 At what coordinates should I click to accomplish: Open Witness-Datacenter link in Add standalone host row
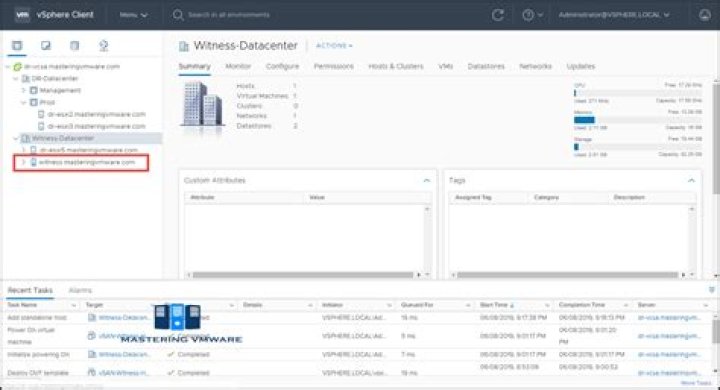[x=124, y=317]
